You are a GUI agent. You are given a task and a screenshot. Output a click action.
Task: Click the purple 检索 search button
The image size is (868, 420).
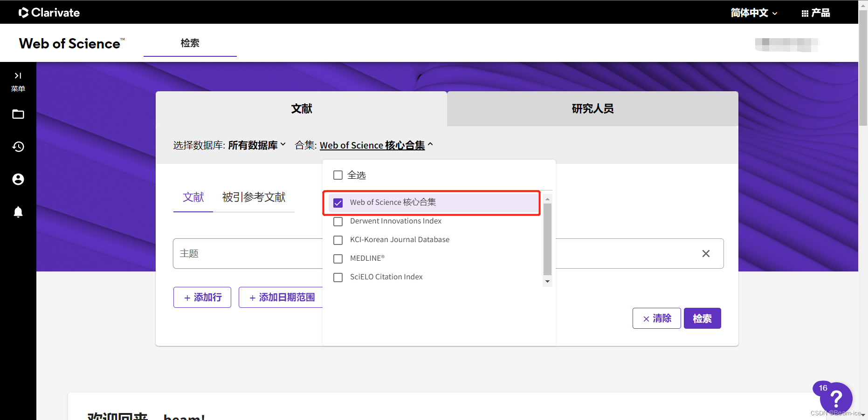point(702,318)
